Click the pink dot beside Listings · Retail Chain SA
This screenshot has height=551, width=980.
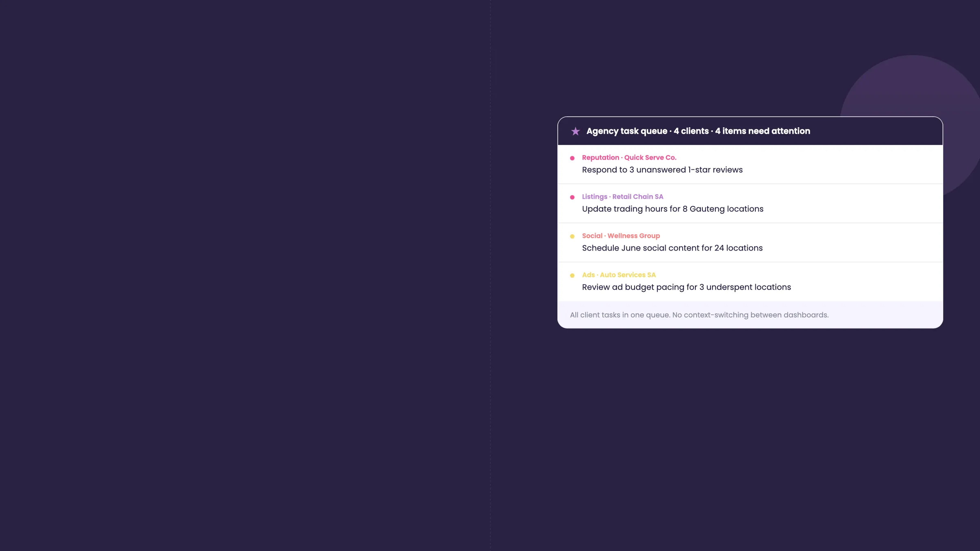pyautogui.click(x=572, y=197)
